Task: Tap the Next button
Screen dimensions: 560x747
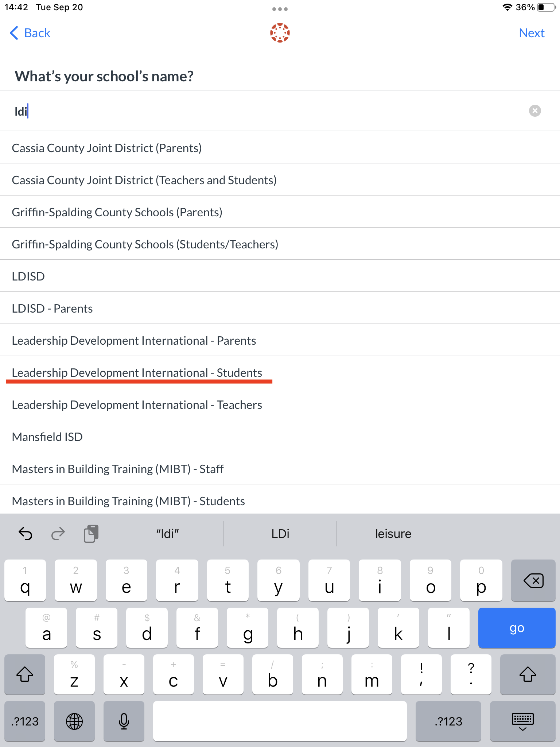Action: [x=532, y=33]
